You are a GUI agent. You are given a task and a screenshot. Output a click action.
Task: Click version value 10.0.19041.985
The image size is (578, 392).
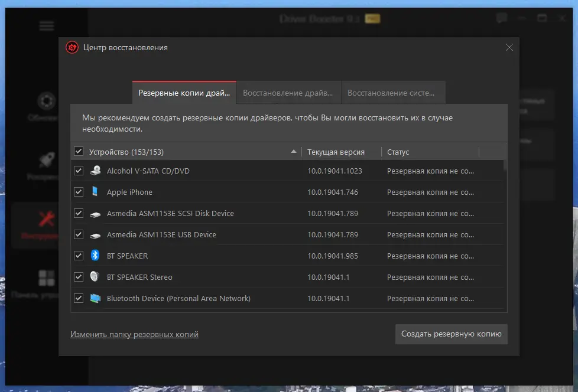[x=333, y=256]
